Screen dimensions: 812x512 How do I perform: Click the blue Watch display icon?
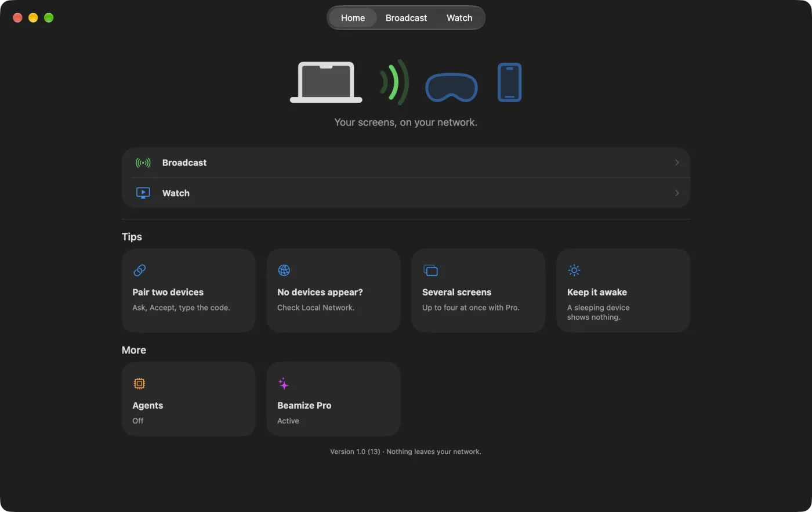pyautogui.click(x=143, y=193)
